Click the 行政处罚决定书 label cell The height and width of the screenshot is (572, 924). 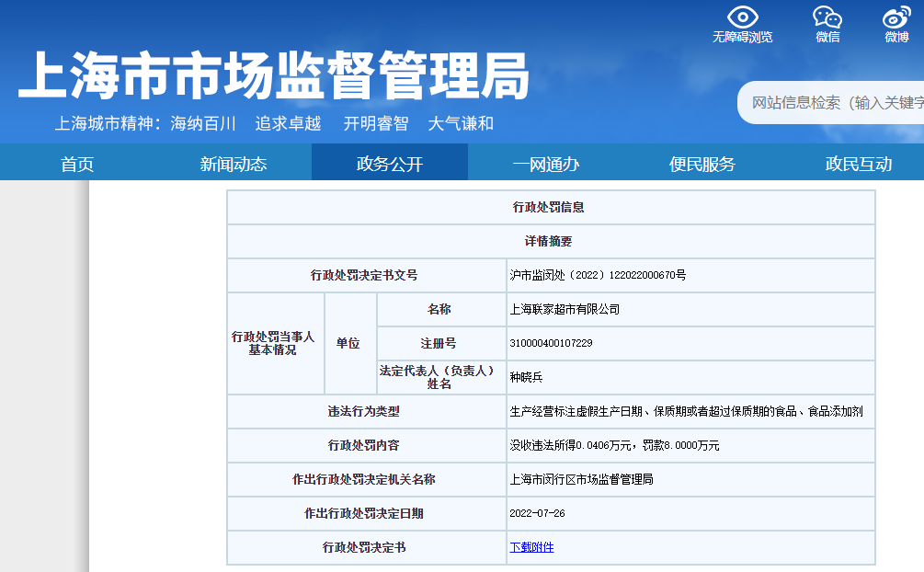[x=367, y=547]
